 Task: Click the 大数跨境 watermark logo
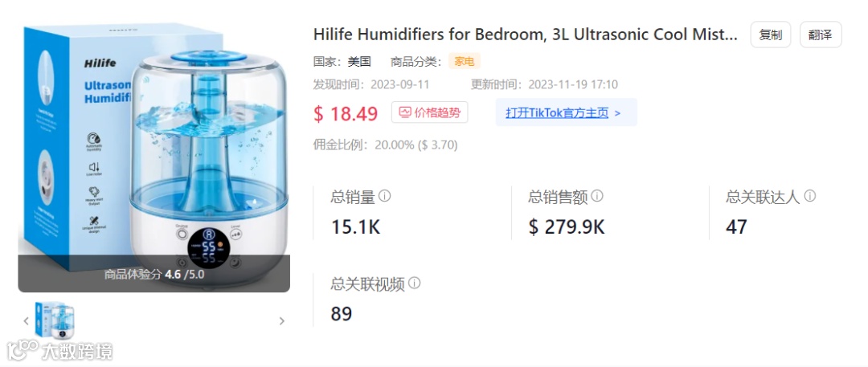pyautogui.click(x=59, y=350)
